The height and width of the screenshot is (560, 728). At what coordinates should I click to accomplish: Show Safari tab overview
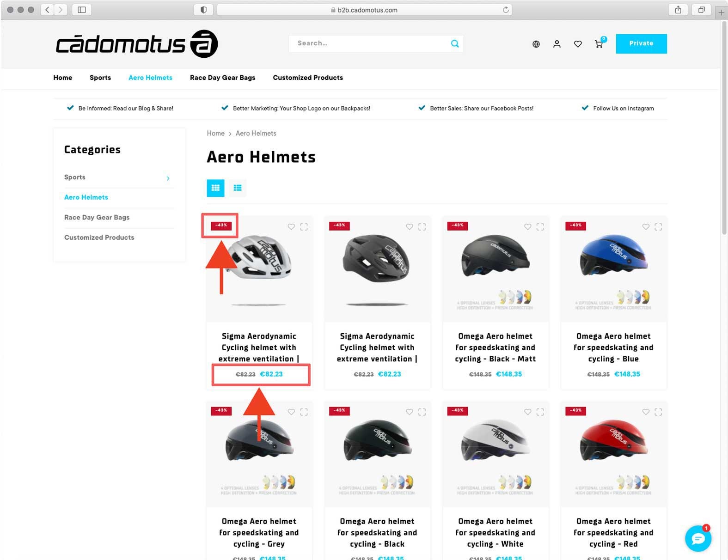(x=701, y=10)
